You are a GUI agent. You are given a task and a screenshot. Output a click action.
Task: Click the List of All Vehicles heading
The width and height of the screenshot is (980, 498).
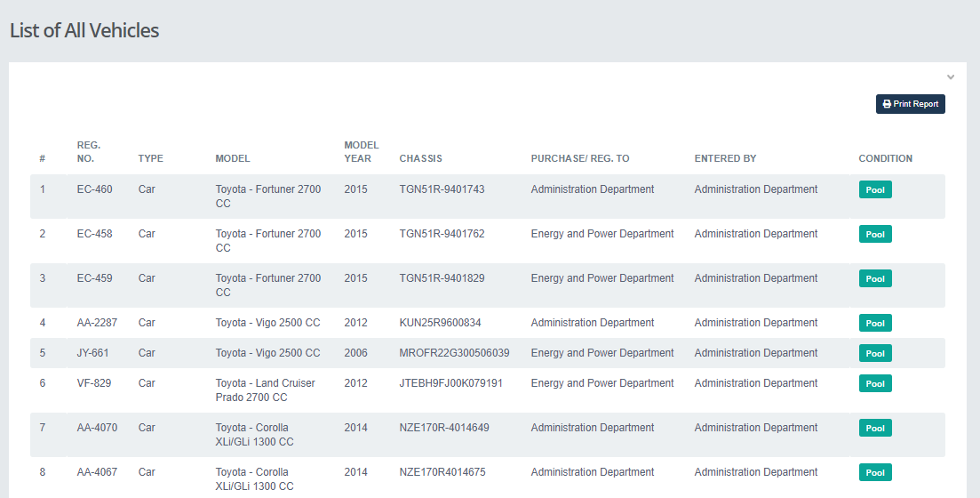84,30
